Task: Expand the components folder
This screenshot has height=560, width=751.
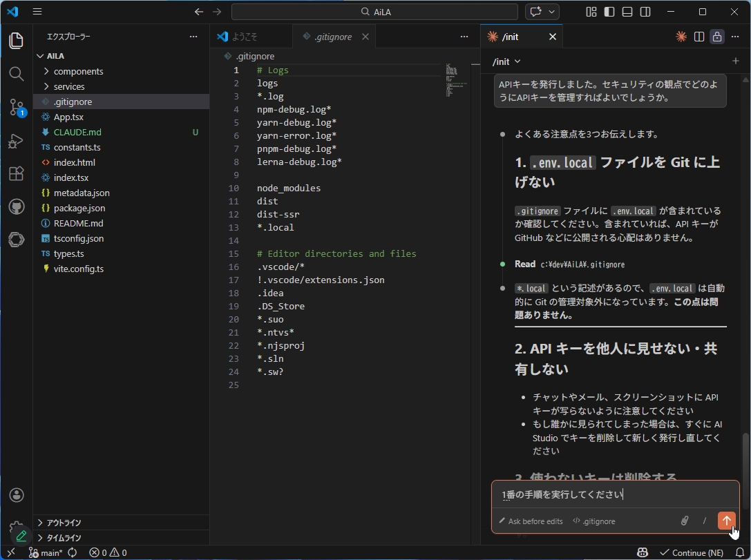Action: pos(76,71)
